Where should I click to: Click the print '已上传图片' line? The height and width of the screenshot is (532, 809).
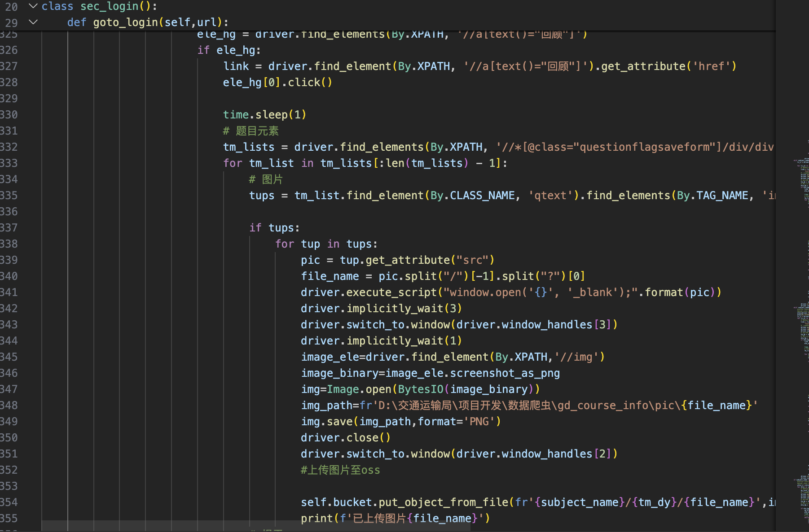coord(395,519)
